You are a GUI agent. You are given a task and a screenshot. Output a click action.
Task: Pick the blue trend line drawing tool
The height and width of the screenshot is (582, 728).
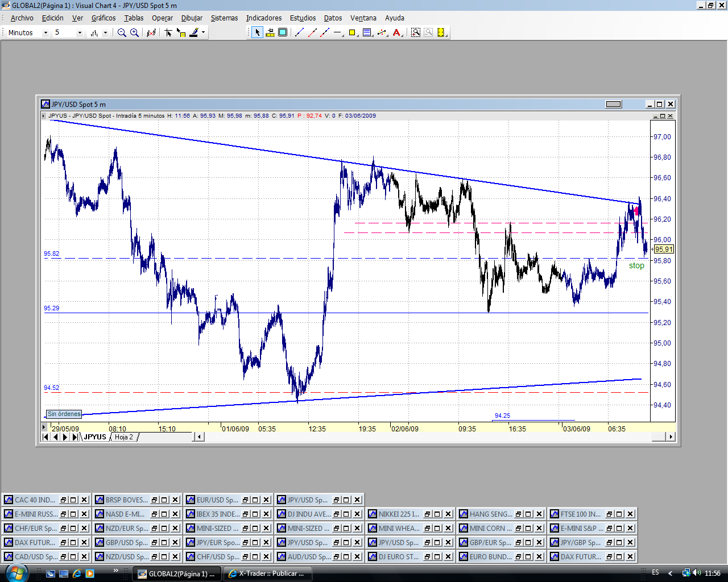coord(300,33)
